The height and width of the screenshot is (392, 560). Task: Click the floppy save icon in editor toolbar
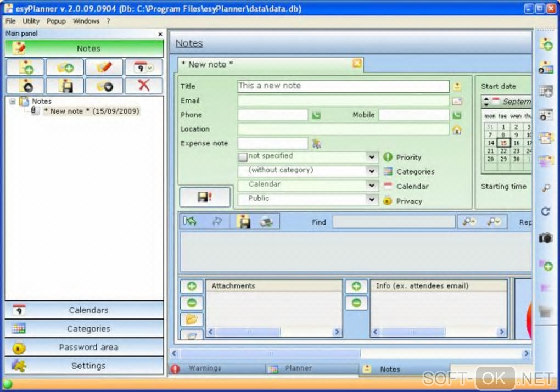(x=244, y=222)
